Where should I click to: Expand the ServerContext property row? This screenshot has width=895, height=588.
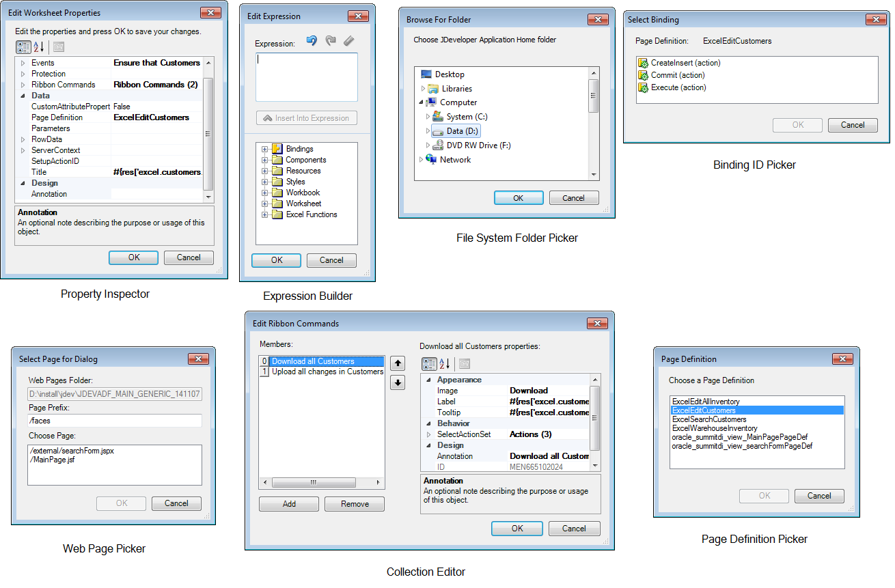coord(23,150)
